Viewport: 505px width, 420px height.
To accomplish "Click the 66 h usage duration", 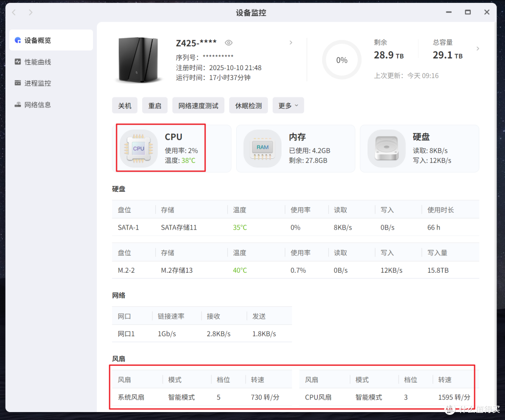I will point(433,227).
